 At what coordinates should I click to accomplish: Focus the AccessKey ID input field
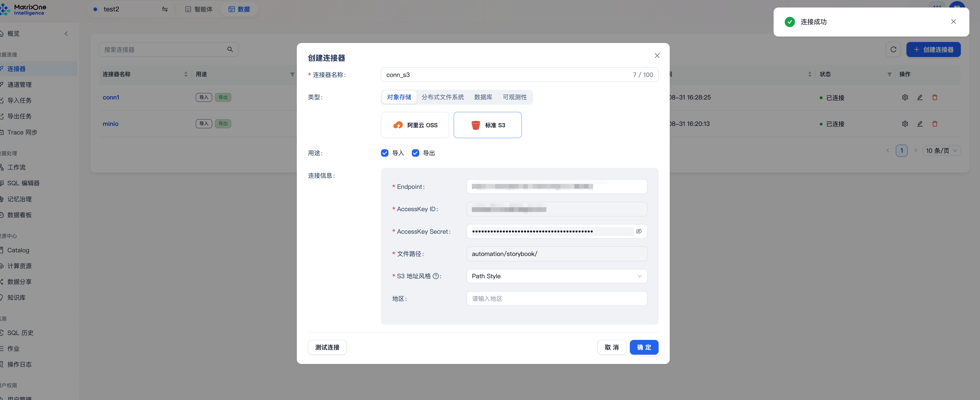tap(557, 209)
